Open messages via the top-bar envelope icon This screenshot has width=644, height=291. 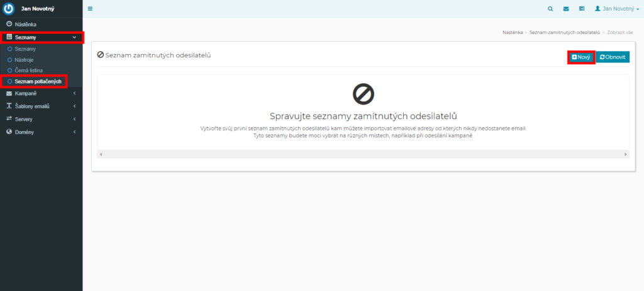click(566, 9)
